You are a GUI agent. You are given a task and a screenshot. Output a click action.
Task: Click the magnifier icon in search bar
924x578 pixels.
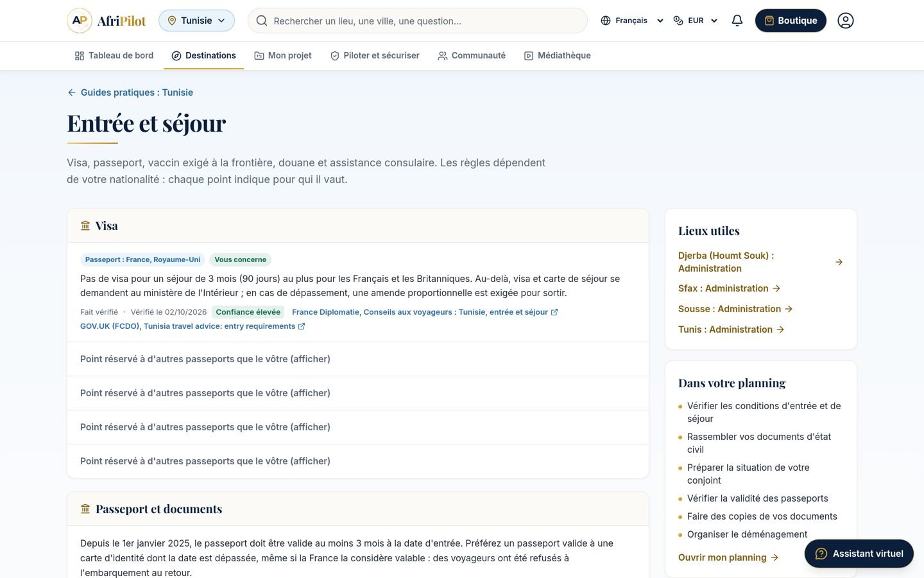click(262, 21)
